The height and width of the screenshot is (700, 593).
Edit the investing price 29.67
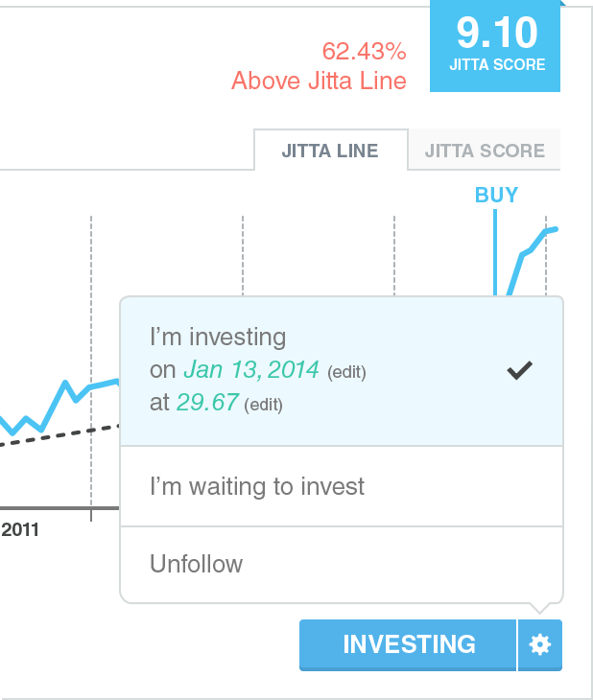point(263,405)
